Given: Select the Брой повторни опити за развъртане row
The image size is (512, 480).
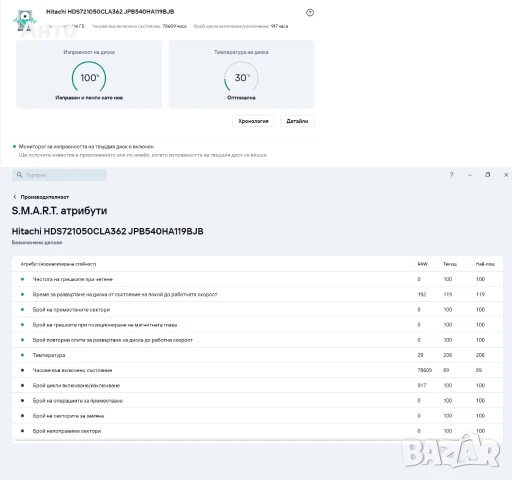Looking at the screenshot, I should [x=257, y=340].
